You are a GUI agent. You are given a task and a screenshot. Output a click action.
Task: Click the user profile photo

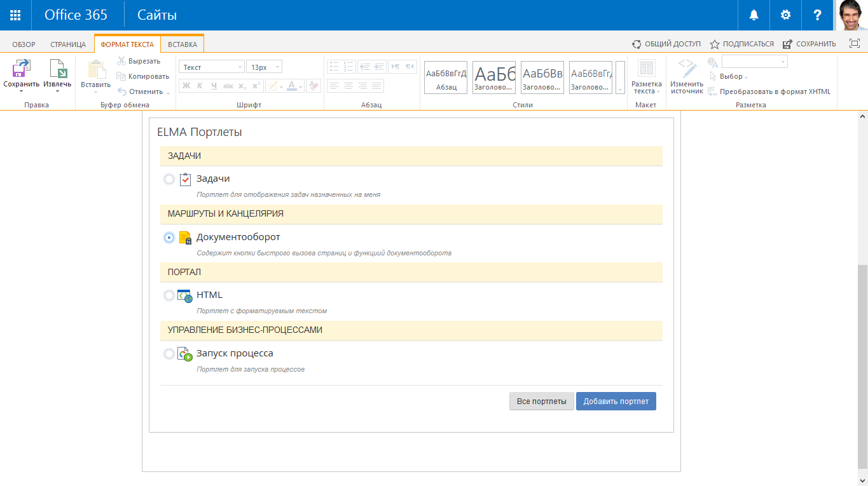tap(852, 15)
